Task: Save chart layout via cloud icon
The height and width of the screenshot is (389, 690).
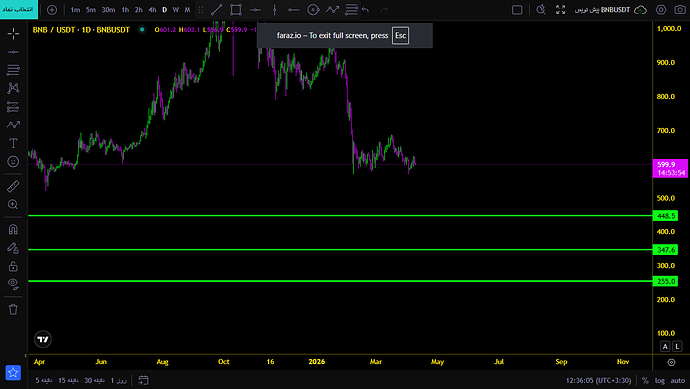Action: click(640, 10)
